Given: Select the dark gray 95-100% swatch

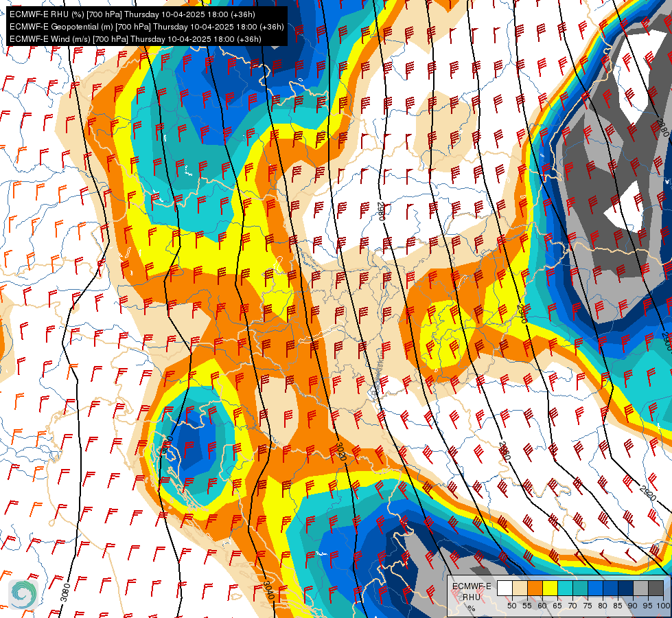Looking at the screenshot, I should [x=656, y=588].
